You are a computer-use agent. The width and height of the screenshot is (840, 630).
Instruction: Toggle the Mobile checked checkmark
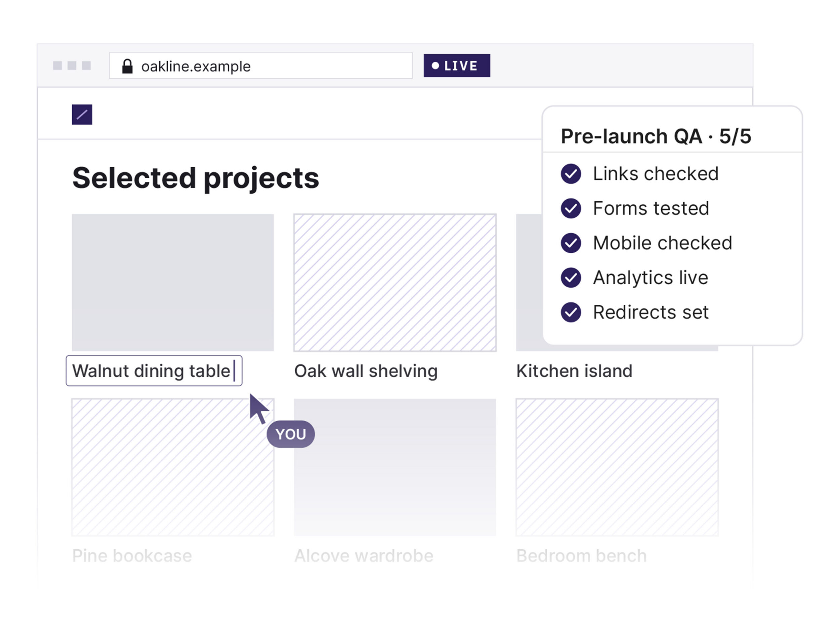point(571,243)
